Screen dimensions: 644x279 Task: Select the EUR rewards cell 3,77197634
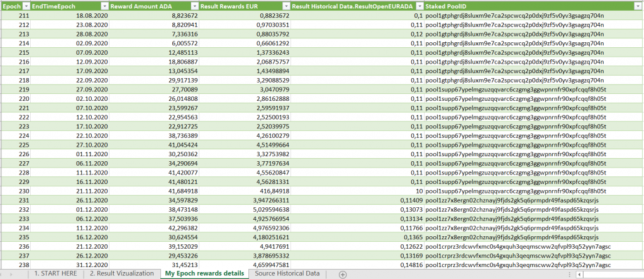pos(245,163)
